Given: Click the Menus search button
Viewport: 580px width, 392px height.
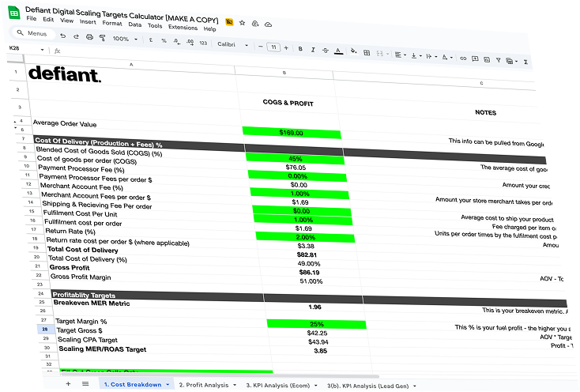Looking at the screenshot, I should (33, 34).
